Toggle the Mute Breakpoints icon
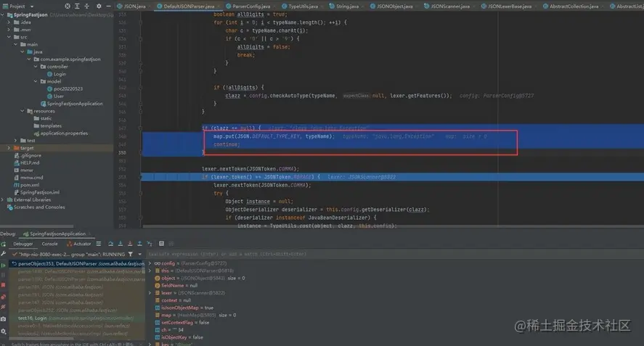Viewport: 644px width, 346px height. [4, 307]
